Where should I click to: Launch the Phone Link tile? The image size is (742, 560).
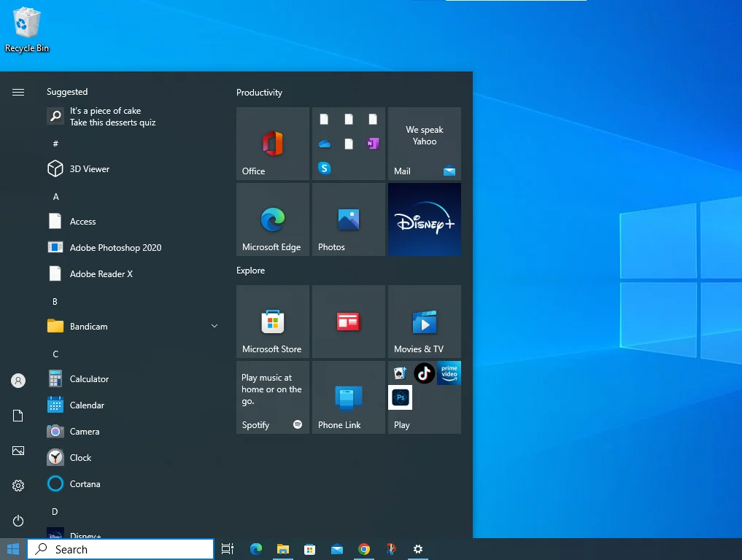click(x=349, y=397)
